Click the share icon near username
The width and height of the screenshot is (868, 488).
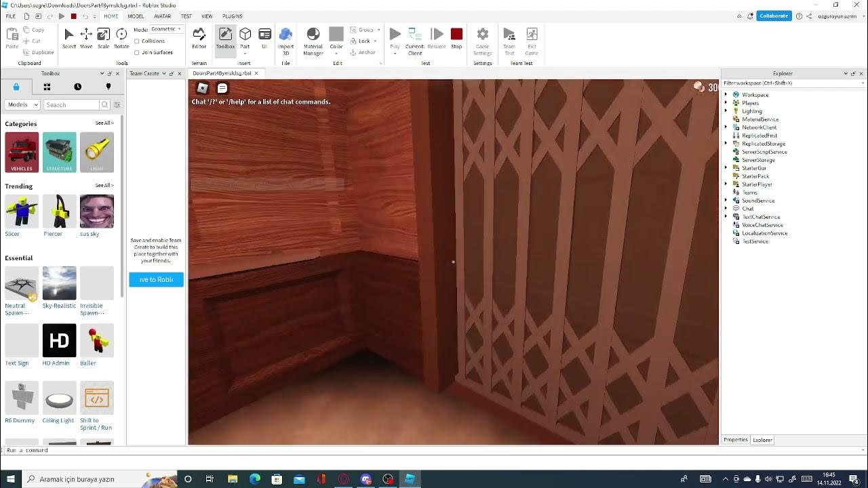point(809,16)
